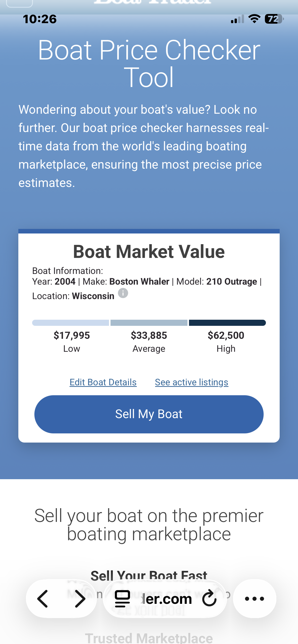Tap the reader/page format icon

pos(123,599)
